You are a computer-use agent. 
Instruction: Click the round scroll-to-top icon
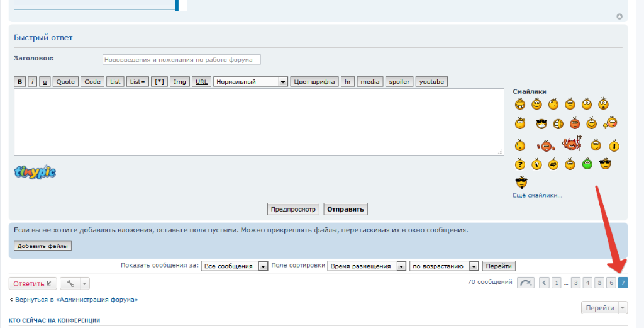tap(619, 16)
